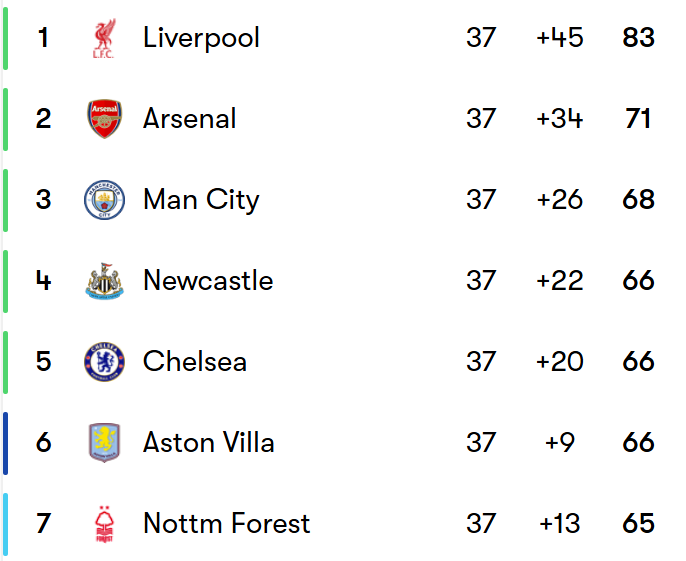This screenshot has width=686, height=561.
Task: Click the Arsenal club crest
Action: coord(104,119)
